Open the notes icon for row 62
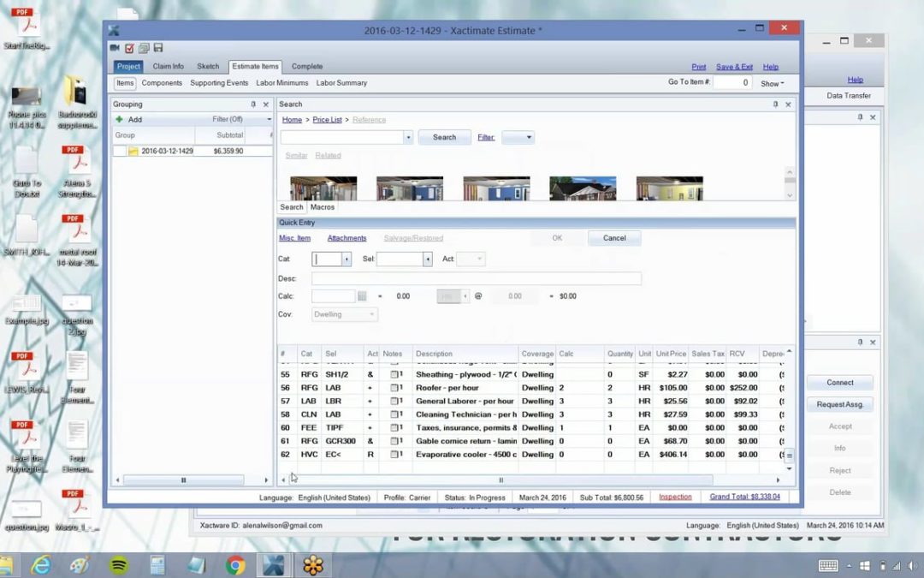 coord(396,455)
